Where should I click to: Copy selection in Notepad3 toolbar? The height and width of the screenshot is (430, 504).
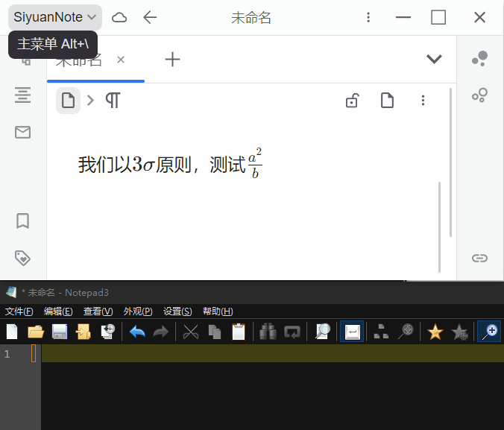coord(215,332)
